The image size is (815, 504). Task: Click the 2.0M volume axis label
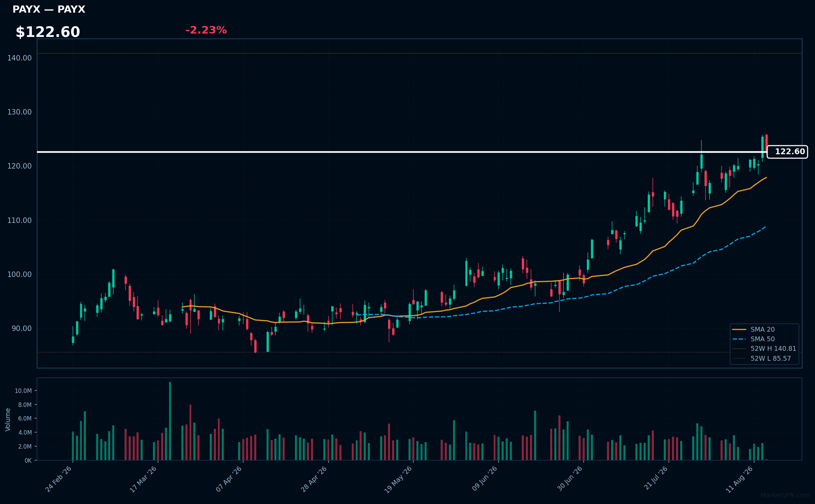[x=25, y=447]
